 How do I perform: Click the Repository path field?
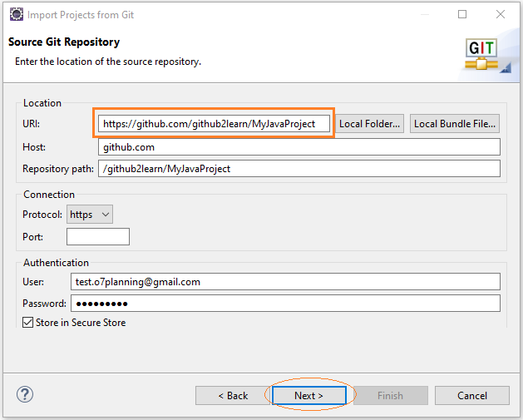click(299, 169)
